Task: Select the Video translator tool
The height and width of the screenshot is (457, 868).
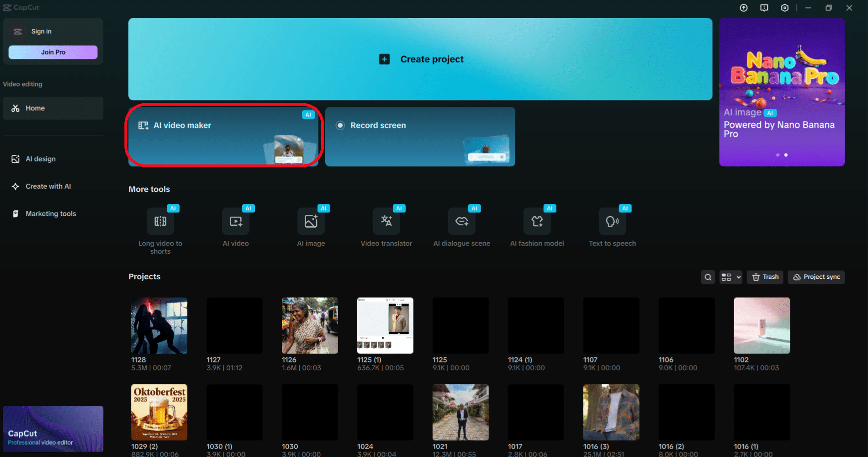Action: [386, 222]
